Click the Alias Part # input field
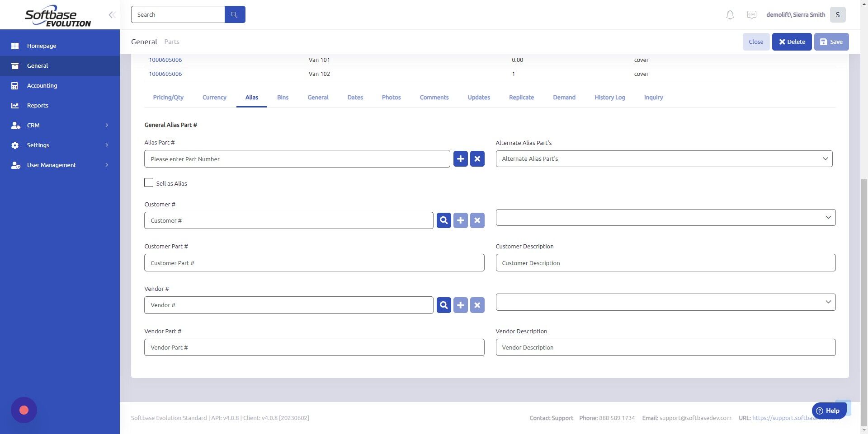Image resolution: width=868 pixels, height=434 pixels. 297,159
